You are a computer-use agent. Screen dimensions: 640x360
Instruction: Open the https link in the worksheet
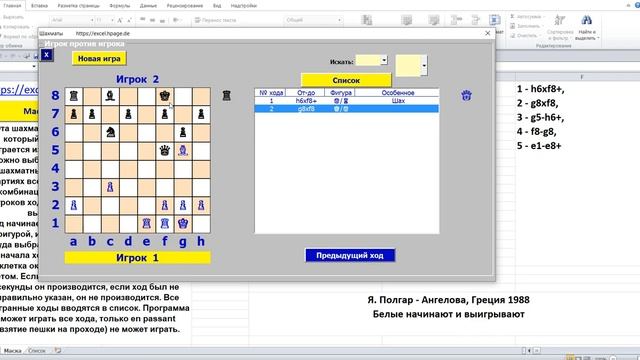click(19, 89)
